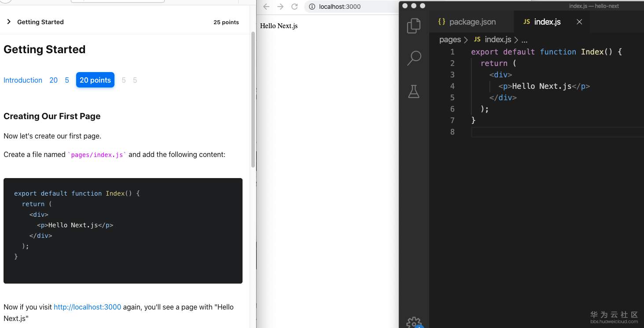This screenshot has height=328, width=644.
Task: Follow the http://localhost:3000 link in tutorial
Action: pos(87,307)
